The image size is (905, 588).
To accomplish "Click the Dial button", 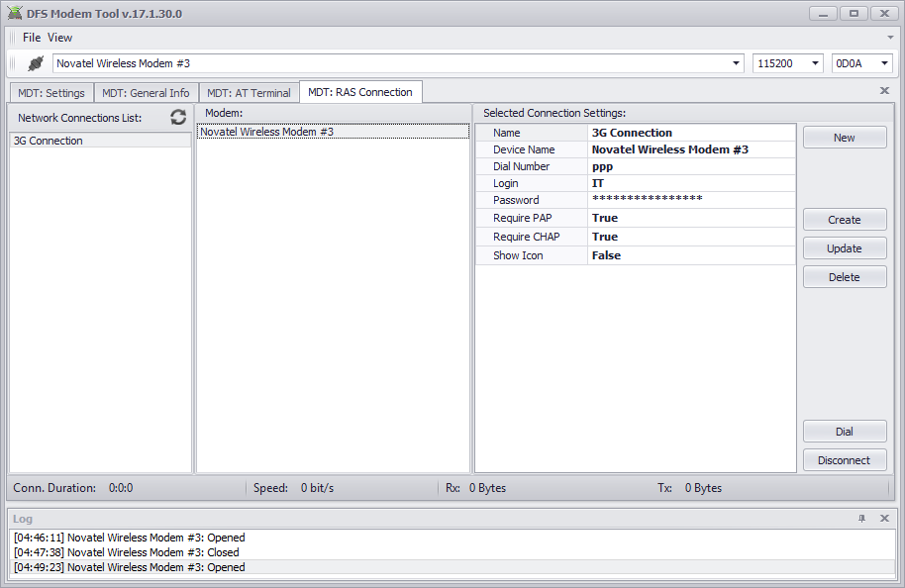I will [845, 431].
